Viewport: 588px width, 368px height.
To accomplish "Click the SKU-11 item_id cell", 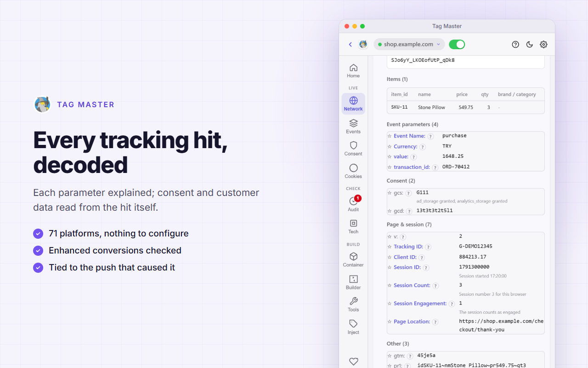I will tap(399, 107).
